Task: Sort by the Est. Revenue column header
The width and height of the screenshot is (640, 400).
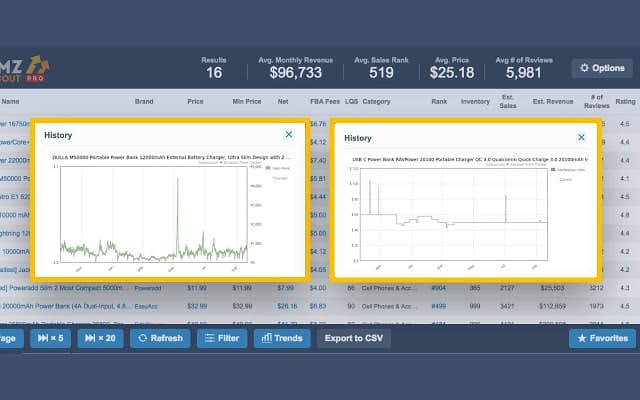Action: click(x=553, y=101)
